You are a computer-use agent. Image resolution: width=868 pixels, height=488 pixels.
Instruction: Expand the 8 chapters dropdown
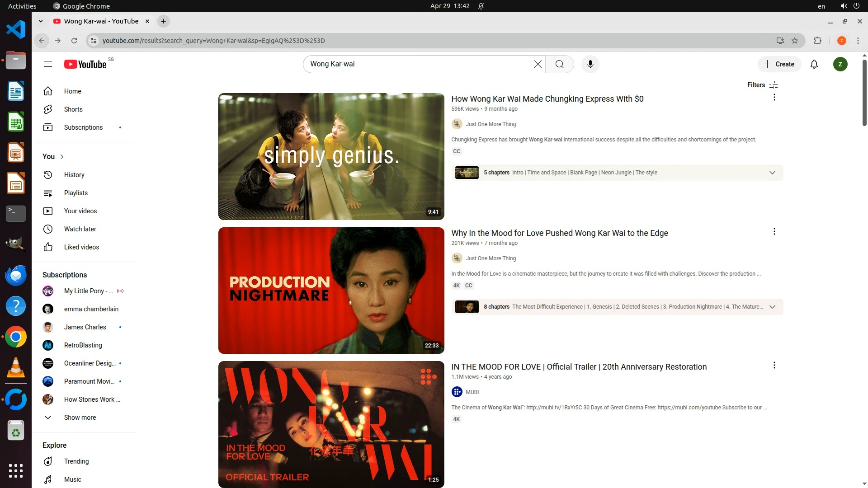772,307
